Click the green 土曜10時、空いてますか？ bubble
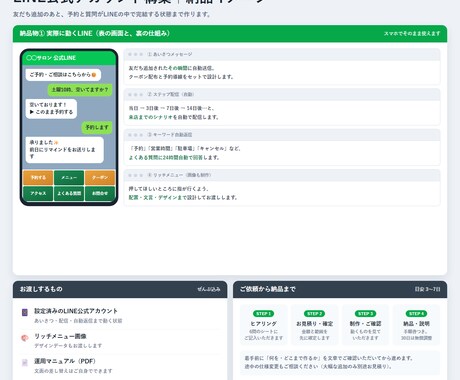Image resolution: width=460 pixels, height=380 pixels. click(x=80, y=90)
